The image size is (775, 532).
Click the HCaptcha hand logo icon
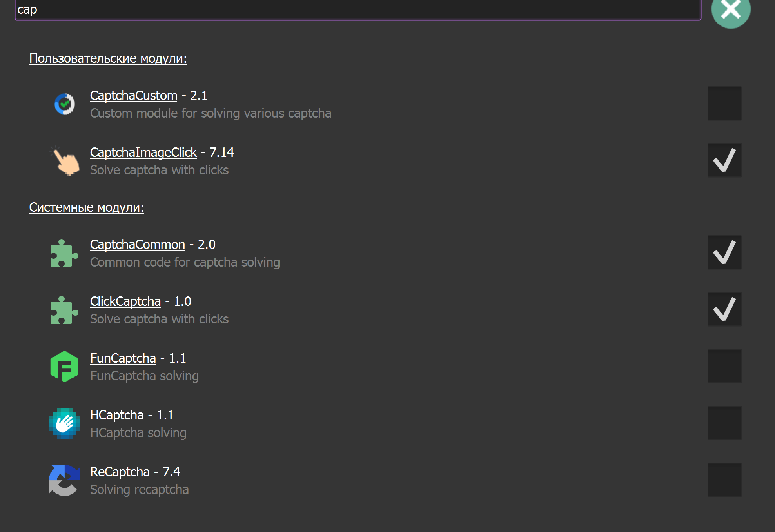[64, 423]
